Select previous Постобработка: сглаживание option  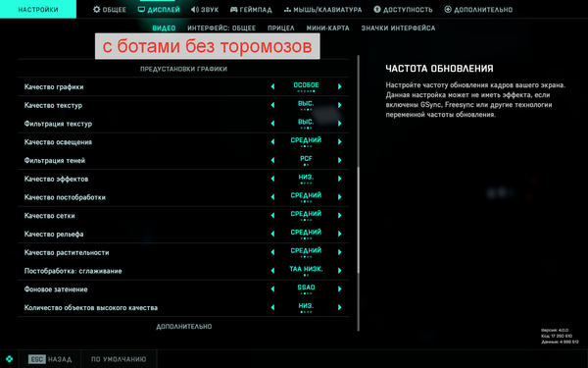272,271
